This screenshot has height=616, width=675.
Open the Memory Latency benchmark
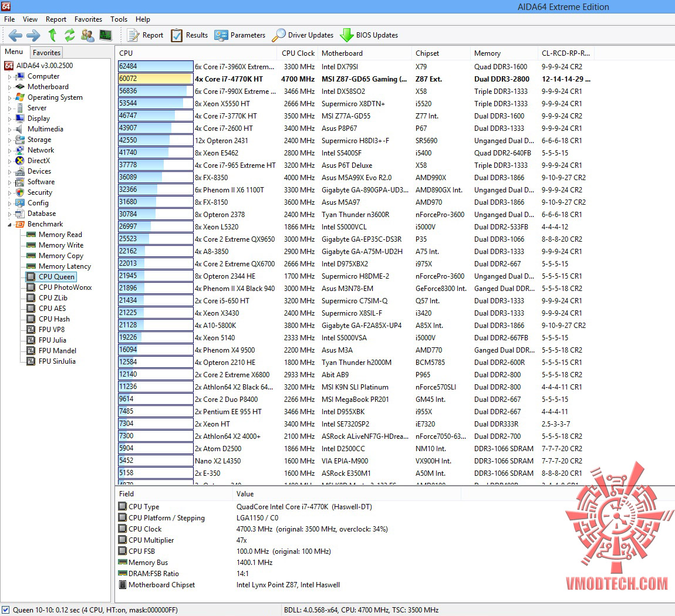pos(65,266)
